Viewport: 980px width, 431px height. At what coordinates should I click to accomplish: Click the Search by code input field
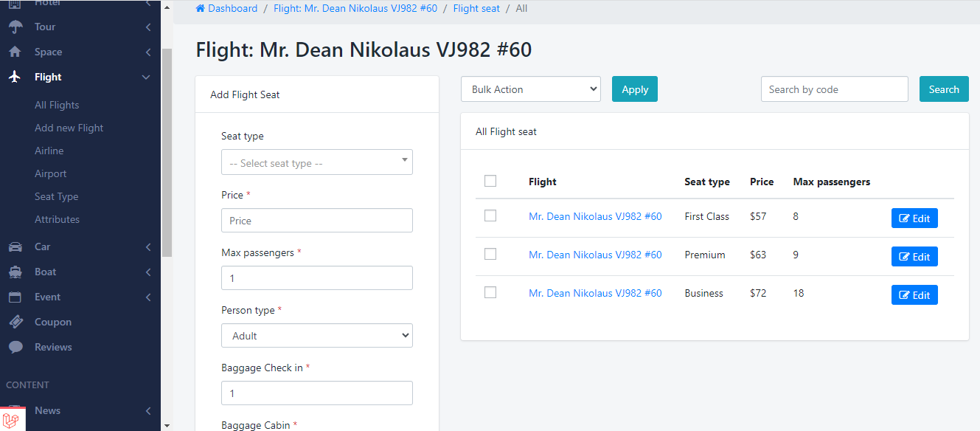tap(834, 89)
